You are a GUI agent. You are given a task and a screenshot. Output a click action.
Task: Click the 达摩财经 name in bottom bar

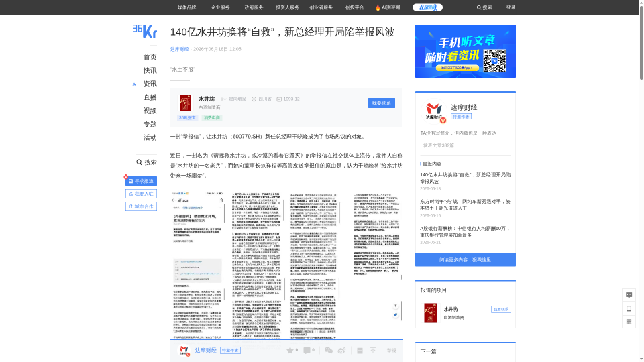click(x=206, y=350)
